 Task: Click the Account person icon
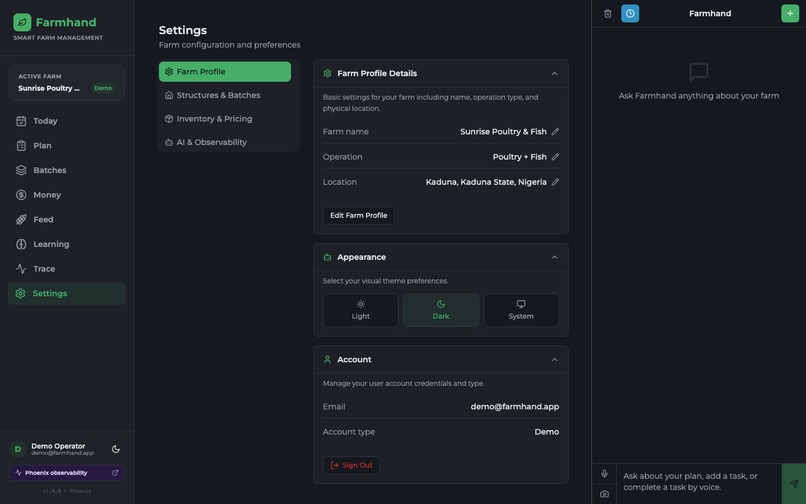tap(327, 359)
